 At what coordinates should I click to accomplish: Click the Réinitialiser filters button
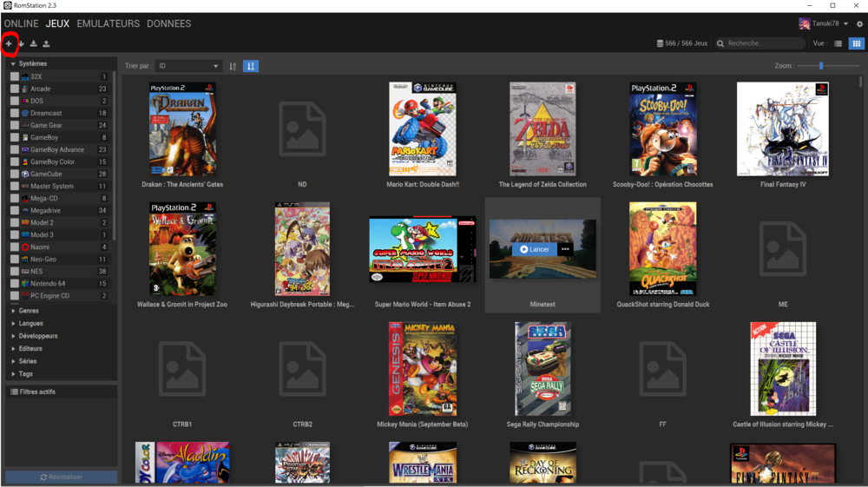(x=62, y=477)
